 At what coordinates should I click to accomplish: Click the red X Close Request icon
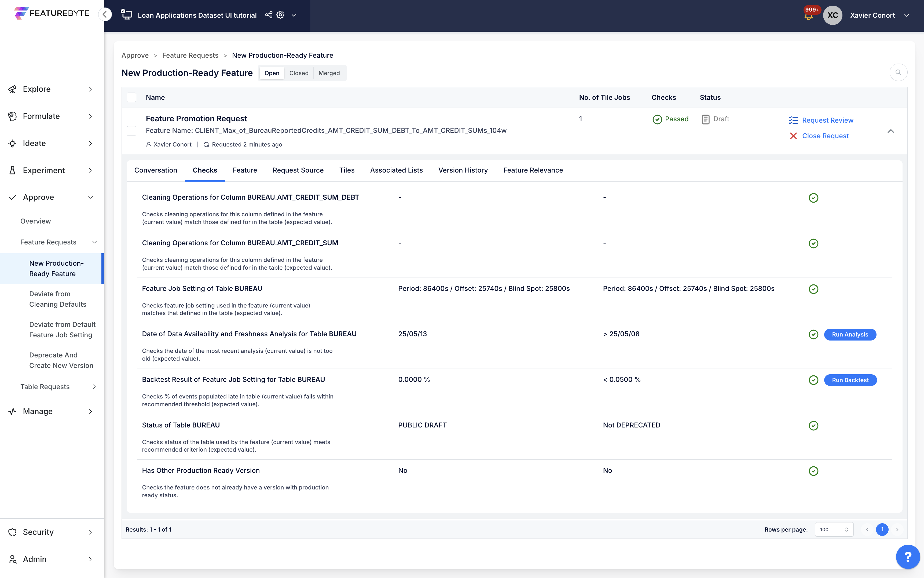(793, 136)
